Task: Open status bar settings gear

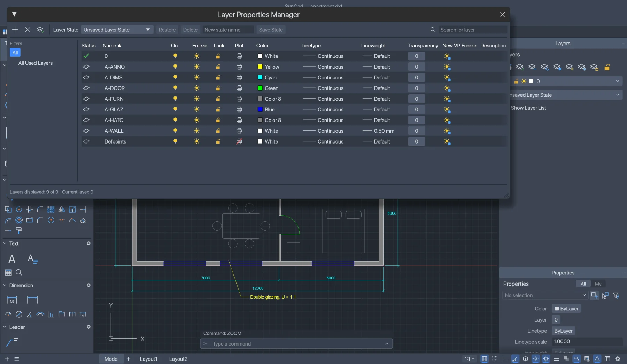Action: (618, 359)
